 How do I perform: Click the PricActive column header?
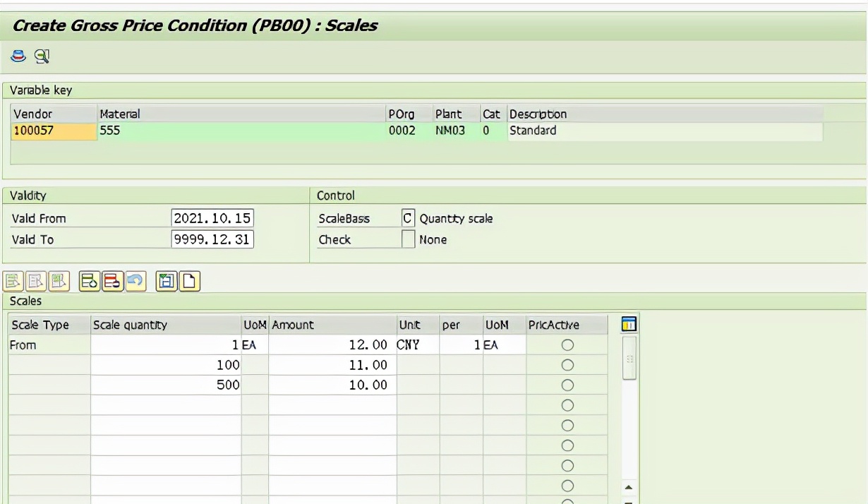point(567,325)
